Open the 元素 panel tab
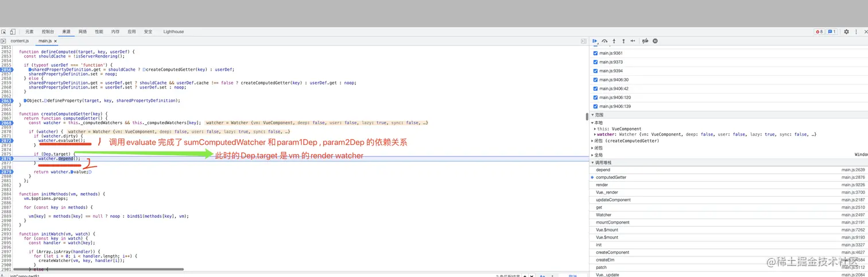 pyautogui.click(x=29, y=32)
